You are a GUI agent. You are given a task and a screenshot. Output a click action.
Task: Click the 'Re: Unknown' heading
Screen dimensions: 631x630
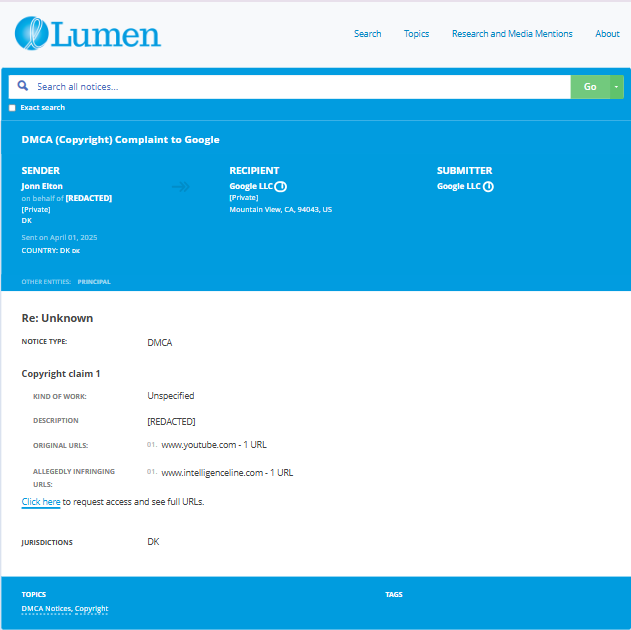(x=57, y=318)
